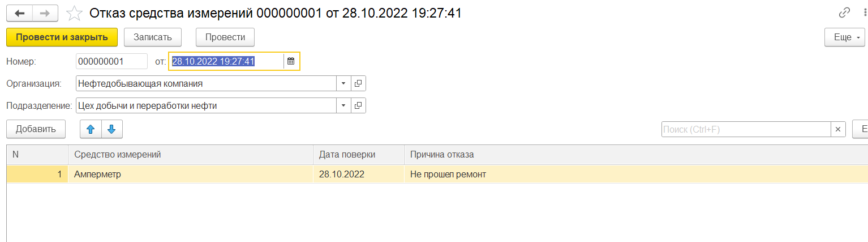Image resolution: width=868 pixels, height=242 pixels.
Task: Add a new row with Добавить
Action: [36, 129]
